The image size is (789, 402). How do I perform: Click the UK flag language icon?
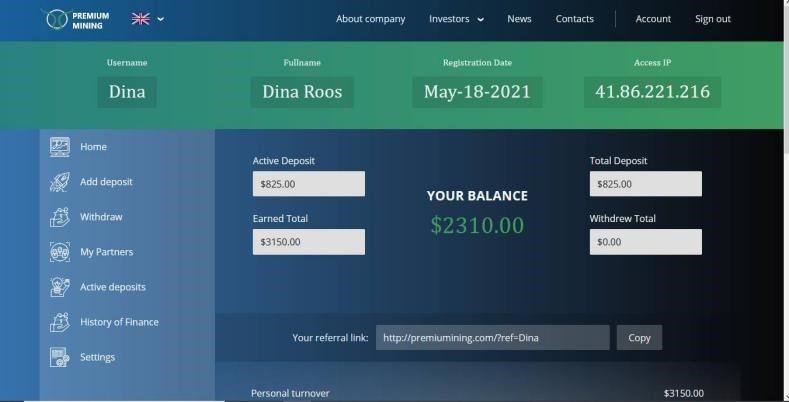[x=140, y=19]
